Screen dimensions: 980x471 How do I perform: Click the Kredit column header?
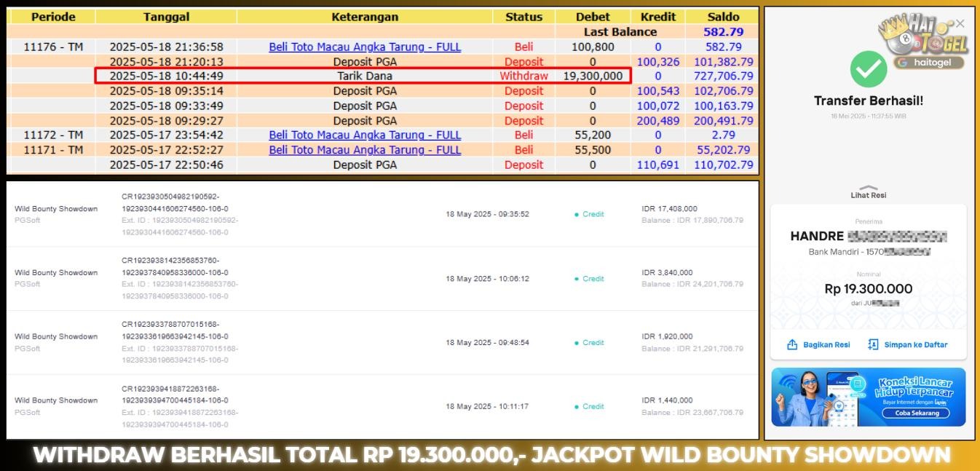[658, 16]
